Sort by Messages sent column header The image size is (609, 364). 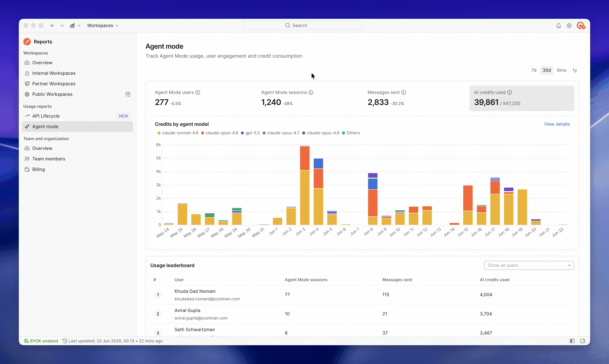pyautogui.click(x=397, y=280)
